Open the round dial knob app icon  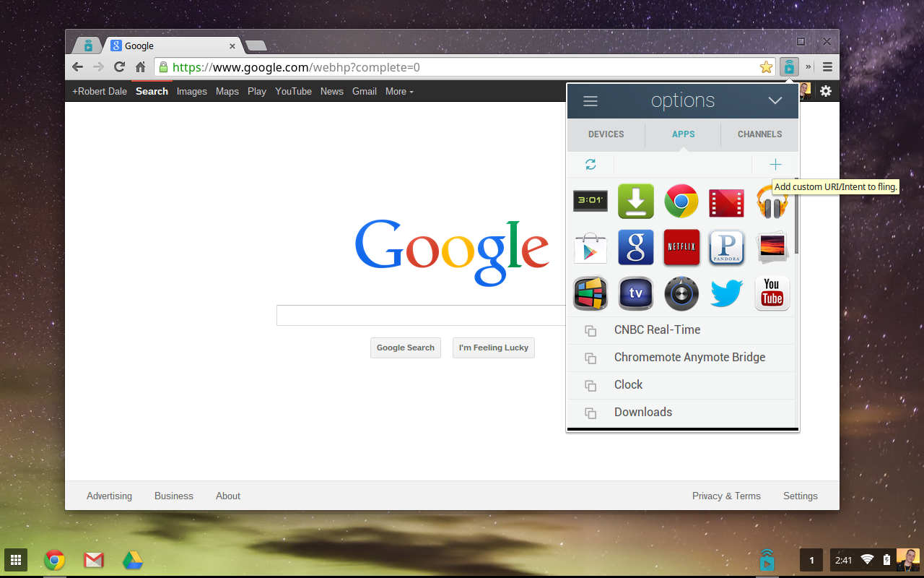681,293
